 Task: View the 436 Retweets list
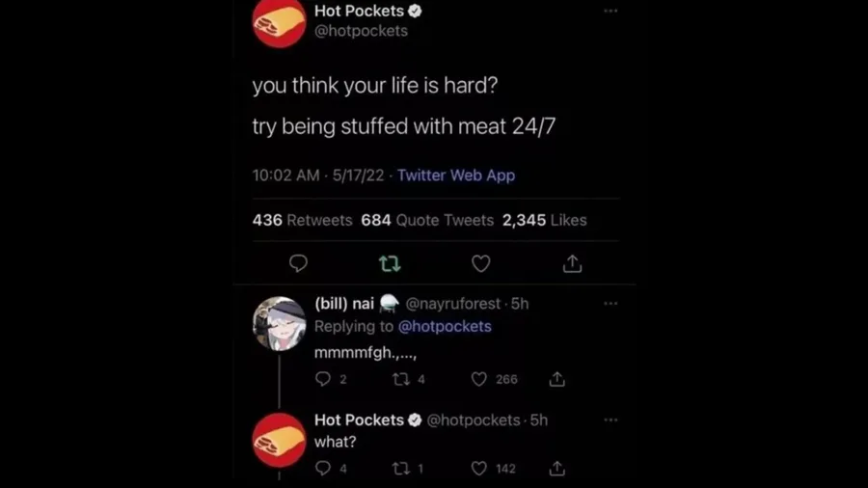click(302, 220)
